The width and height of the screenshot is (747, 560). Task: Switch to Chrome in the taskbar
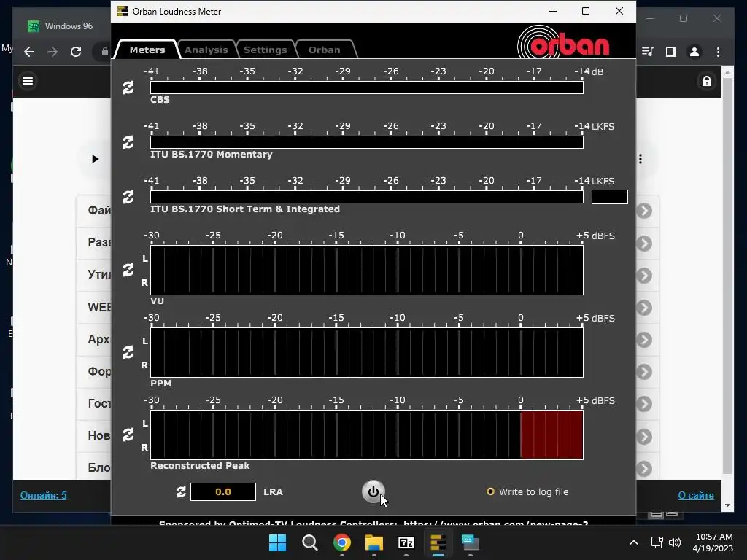[341, 542]
